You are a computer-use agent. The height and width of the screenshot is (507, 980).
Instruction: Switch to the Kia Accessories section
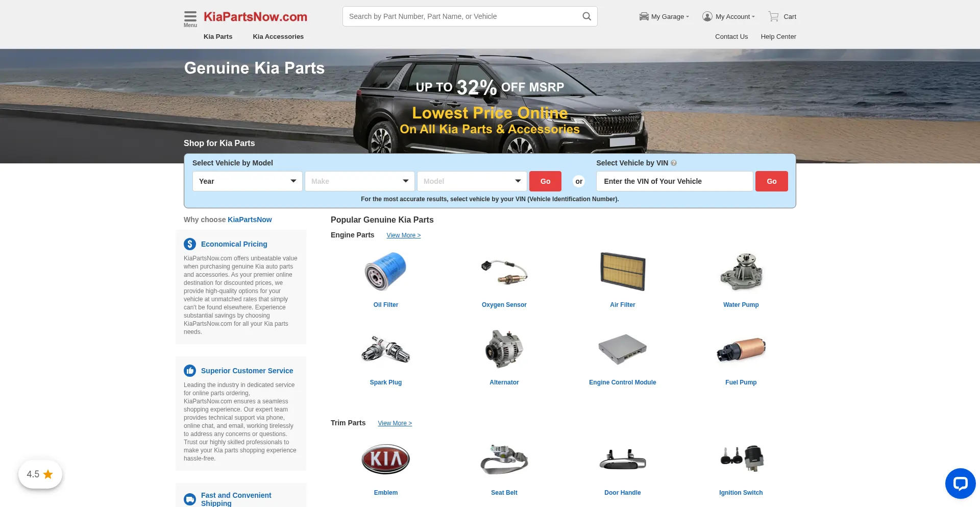(x=278, y=36)
